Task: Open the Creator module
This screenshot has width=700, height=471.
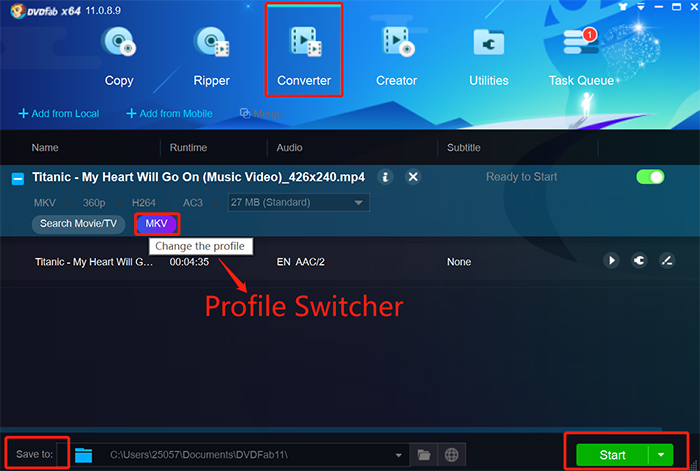Action: tap(396, 55)
